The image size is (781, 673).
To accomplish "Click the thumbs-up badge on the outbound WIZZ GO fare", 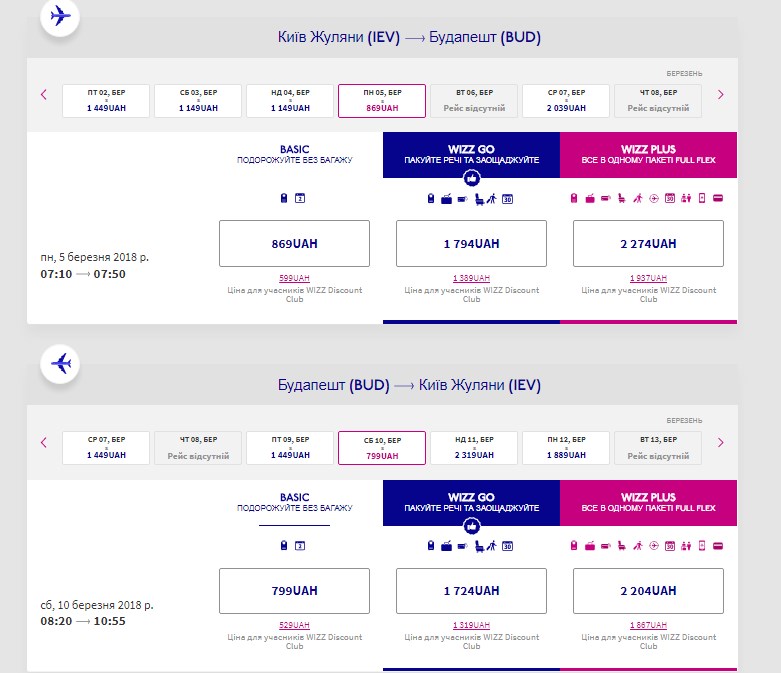I will [472, 179].
